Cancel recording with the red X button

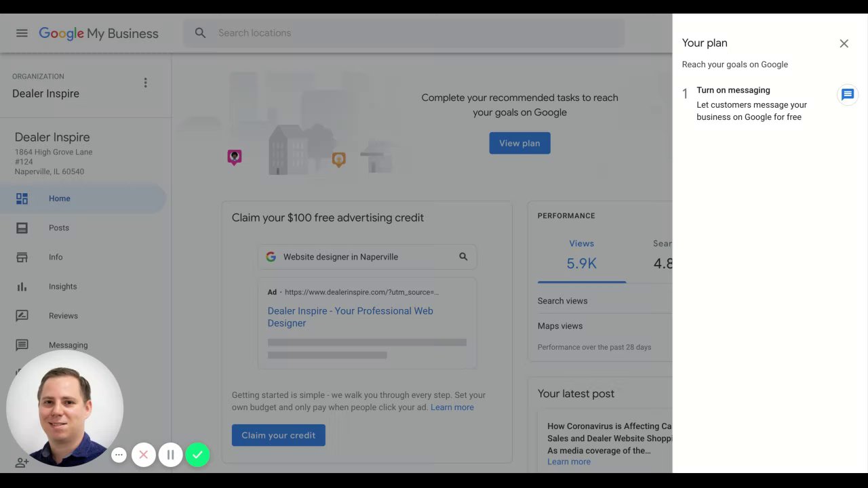143,455
